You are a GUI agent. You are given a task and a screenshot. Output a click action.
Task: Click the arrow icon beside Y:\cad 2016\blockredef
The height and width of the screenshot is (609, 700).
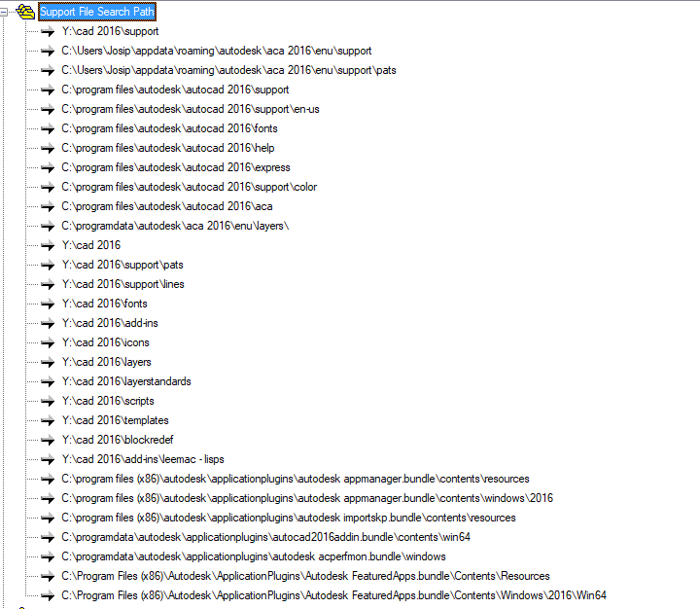pos(48,440)
